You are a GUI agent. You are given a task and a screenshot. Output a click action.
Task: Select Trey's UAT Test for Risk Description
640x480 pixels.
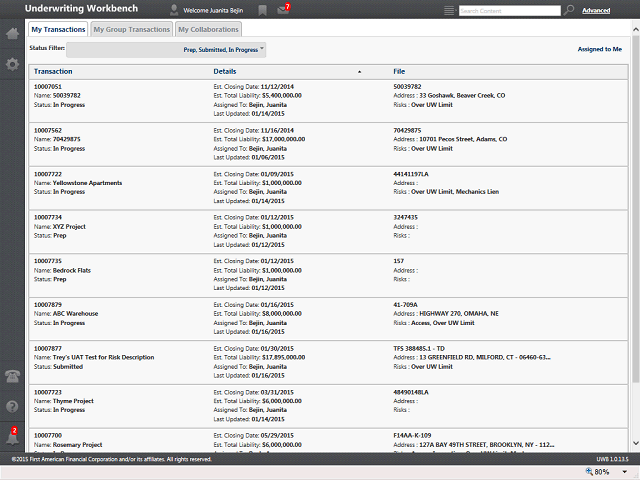click(104, 358)
